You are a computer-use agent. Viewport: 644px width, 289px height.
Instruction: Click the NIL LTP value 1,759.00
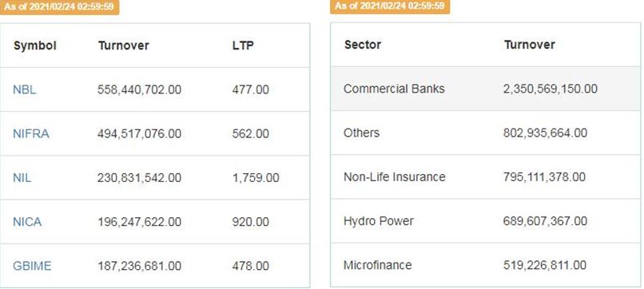pos(256,178)
